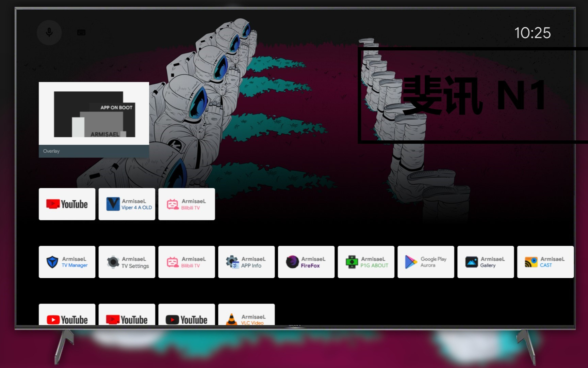588x368 pixels.
Task: Open Armisael P1G ABOUT
Action: 366,262
